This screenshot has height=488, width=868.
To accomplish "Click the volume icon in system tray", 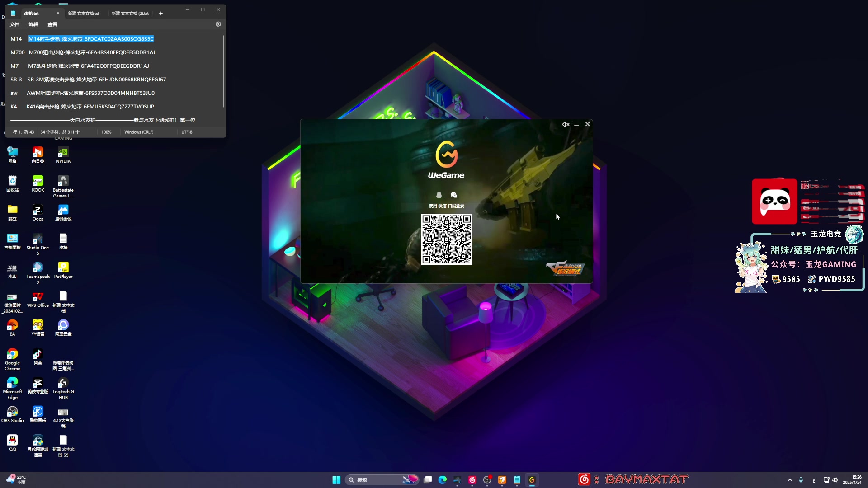I will (835, 480).
